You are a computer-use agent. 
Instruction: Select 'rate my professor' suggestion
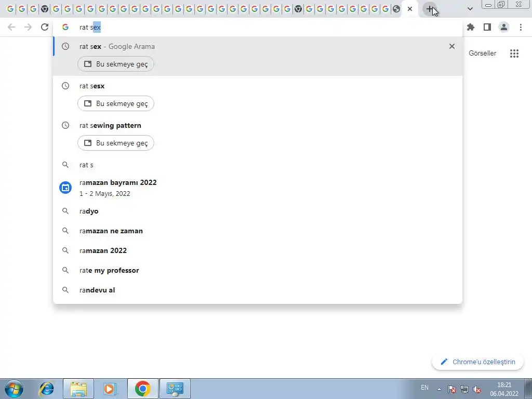258,270
